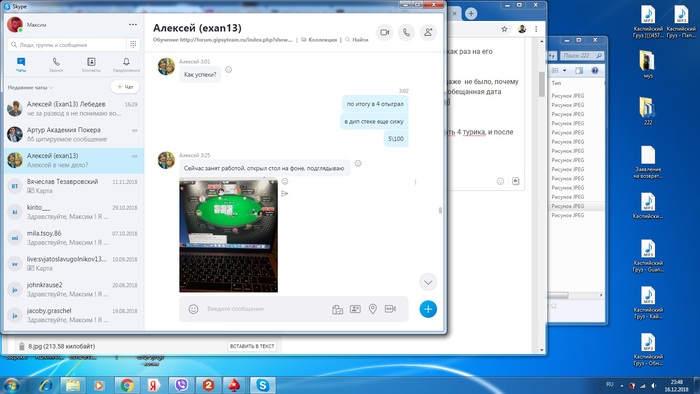Share a contact card in the chat

pyautogui.click(x=355, y=309)
